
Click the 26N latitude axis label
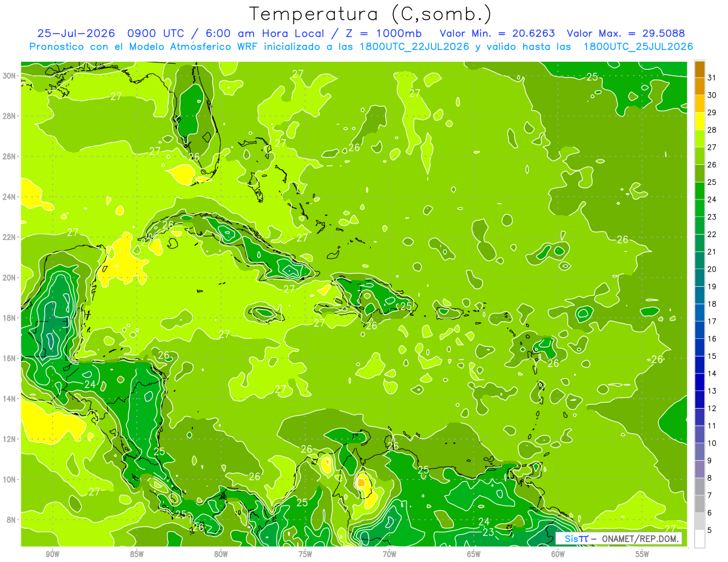pyautogui.click(x=10, y=156)
